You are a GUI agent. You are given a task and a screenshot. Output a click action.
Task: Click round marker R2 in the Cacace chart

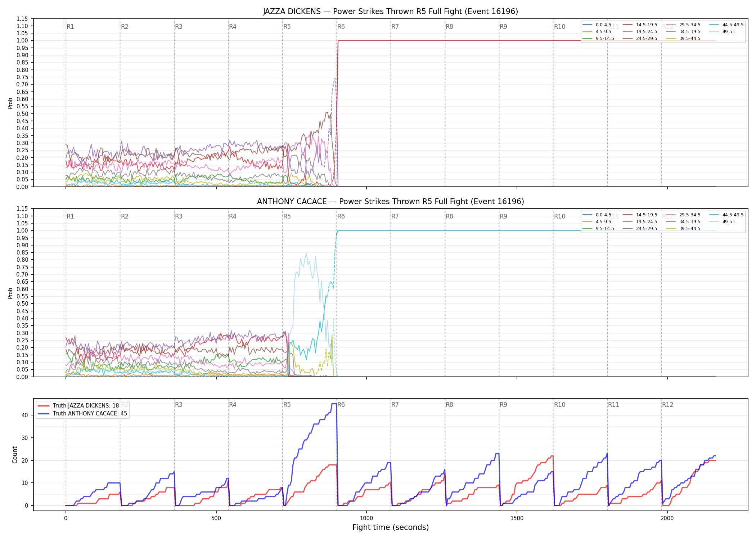click(x=125, y=216)
